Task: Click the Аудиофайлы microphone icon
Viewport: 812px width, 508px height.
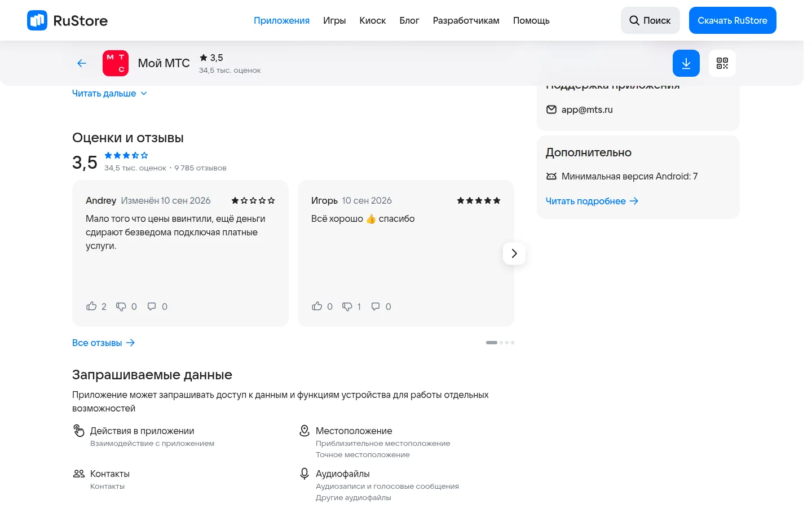Action: click(x=304, y=474)
